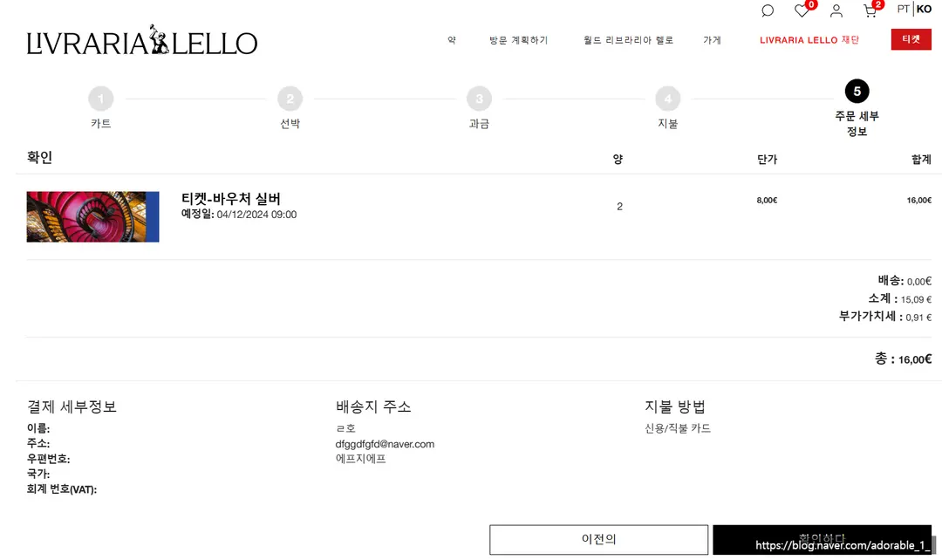Open the LIVRARIA LELLO 재단 link
This screenshot has height=560, width=942.
click(x=809, y=39)
